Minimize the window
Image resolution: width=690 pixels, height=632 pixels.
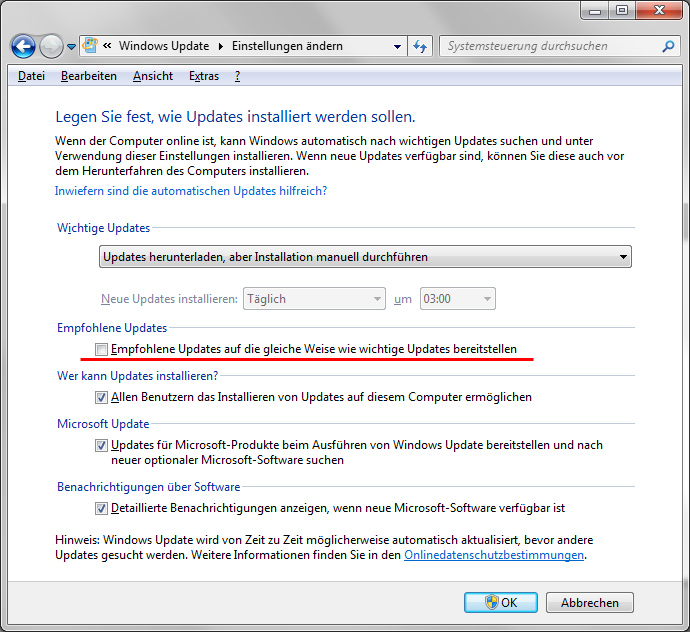595,11
